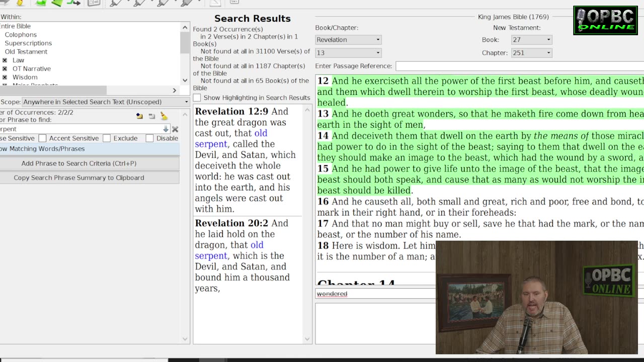
Task: Open the Chapter 251 dropdown
Action: point(531,53)
